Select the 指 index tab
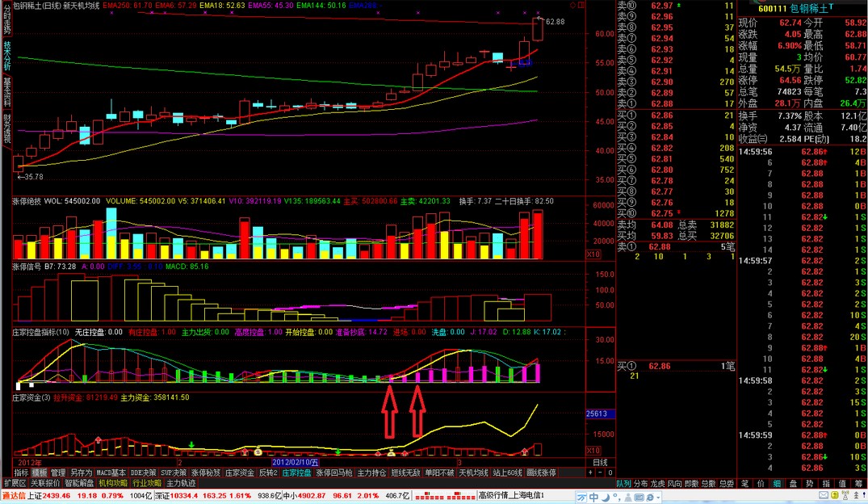 827,484
